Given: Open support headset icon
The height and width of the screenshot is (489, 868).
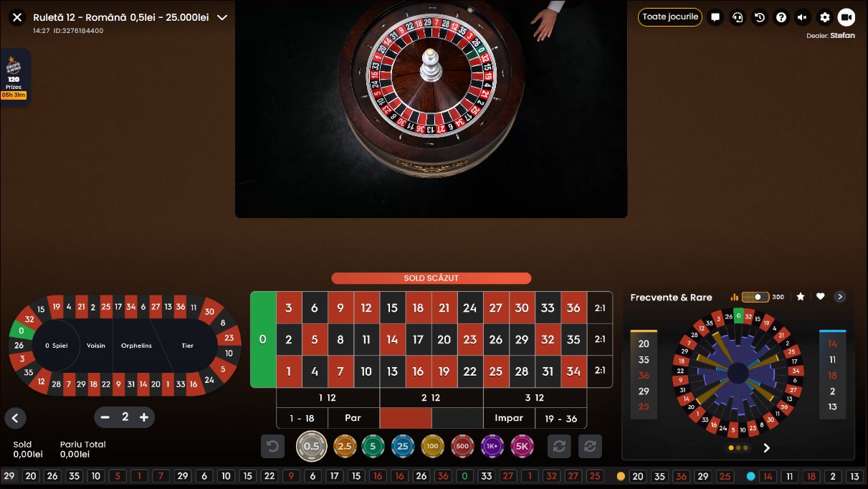Looking at the screenshot, I should click(x=737, y=17).
